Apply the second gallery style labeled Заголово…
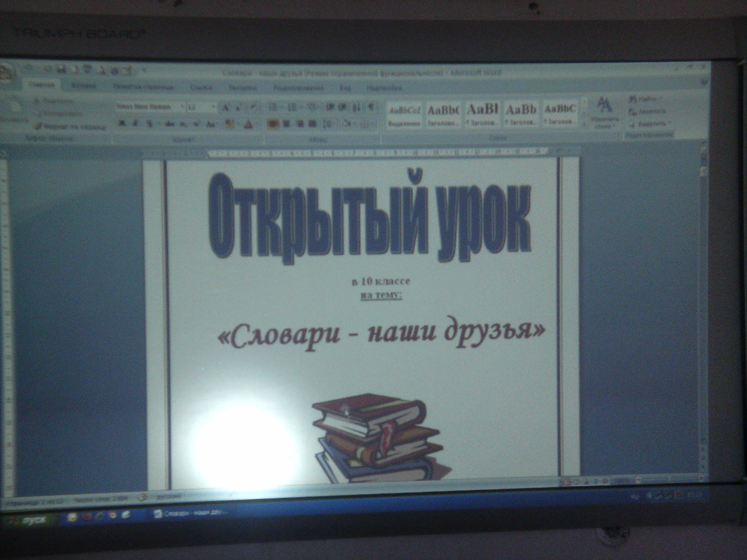The width and height of the screenshot is (747, 560). (x=443, y=114)
